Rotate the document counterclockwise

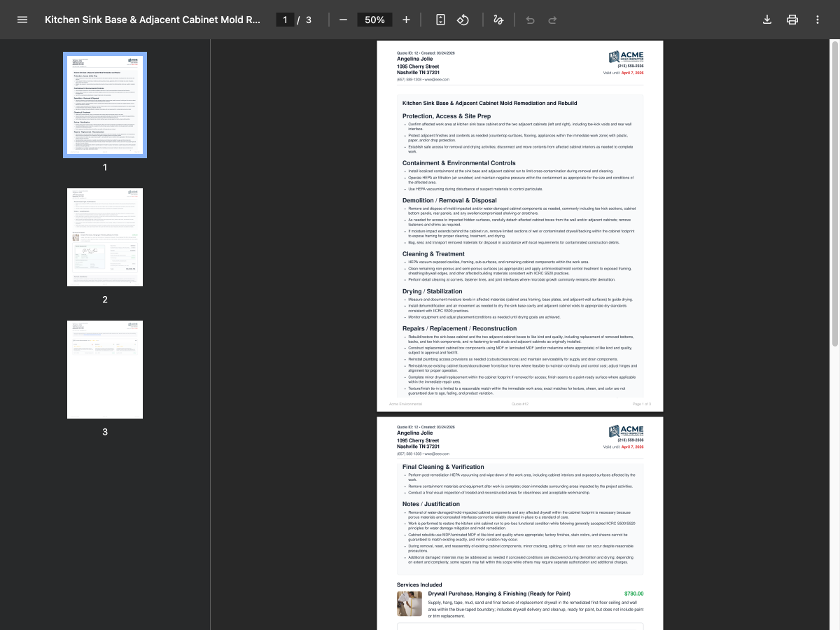[463, 20]
